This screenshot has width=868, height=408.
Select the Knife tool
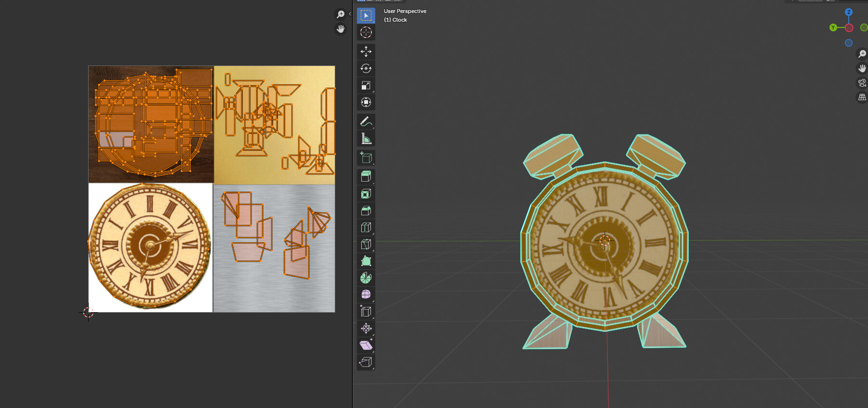[x=366, y=244]
